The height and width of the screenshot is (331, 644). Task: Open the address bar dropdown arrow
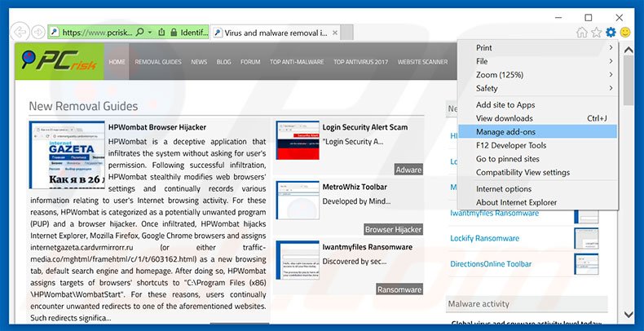click(x=150, y=33)
